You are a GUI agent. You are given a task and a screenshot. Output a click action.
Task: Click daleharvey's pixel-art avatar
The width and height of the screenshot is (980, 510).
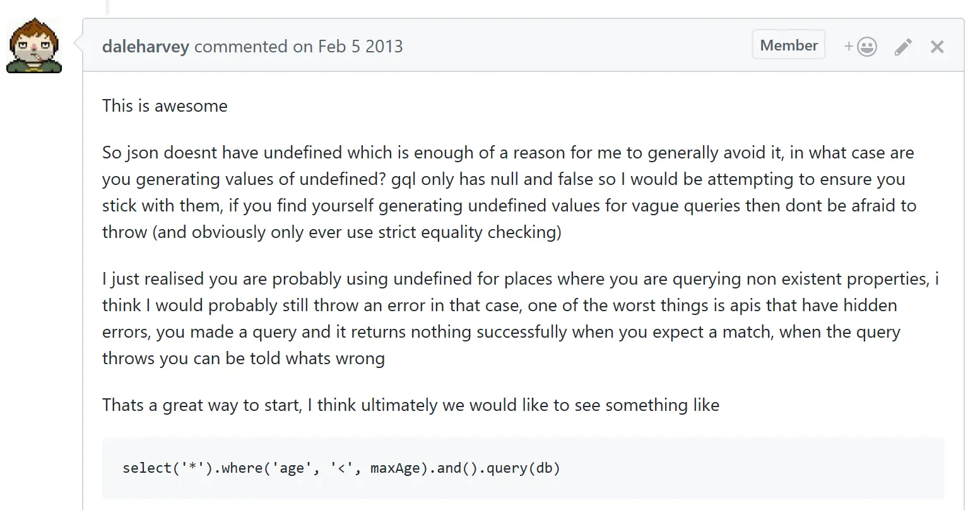(x=33, y=44)
